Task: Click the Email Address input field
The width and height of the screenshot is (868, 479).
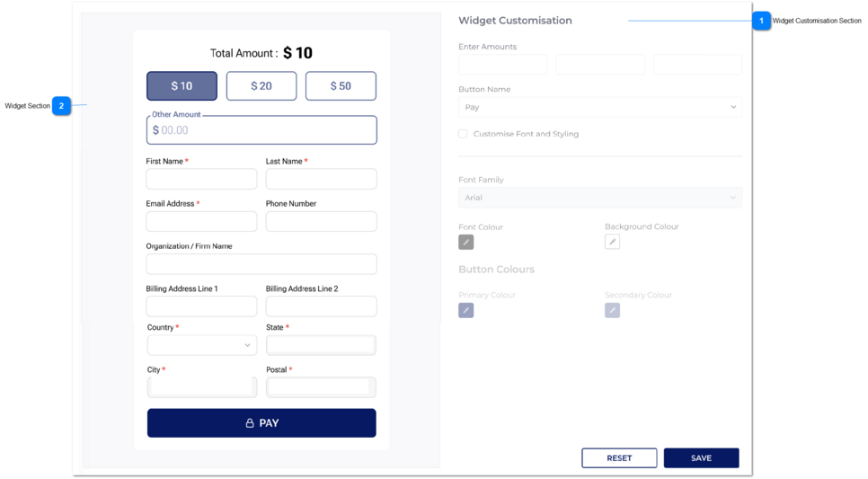Action: pos(201,221)
